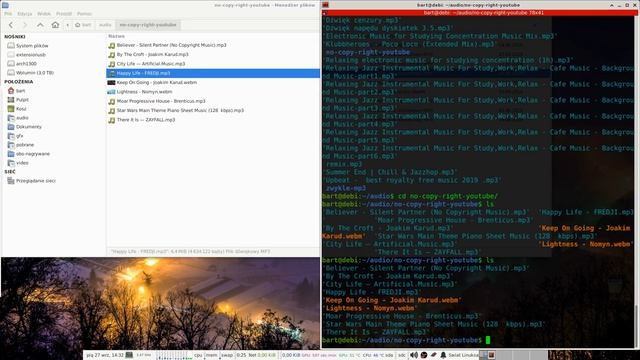Go back in the file manager
Screen dimensions: 640x360
tap(11, 25)
